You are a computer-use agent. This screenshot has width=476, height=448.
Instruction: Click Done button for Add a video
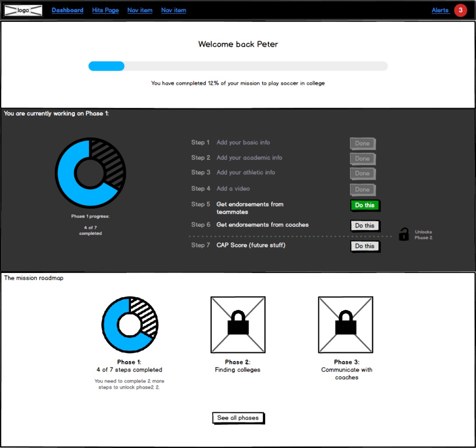(x=362, y=190)
